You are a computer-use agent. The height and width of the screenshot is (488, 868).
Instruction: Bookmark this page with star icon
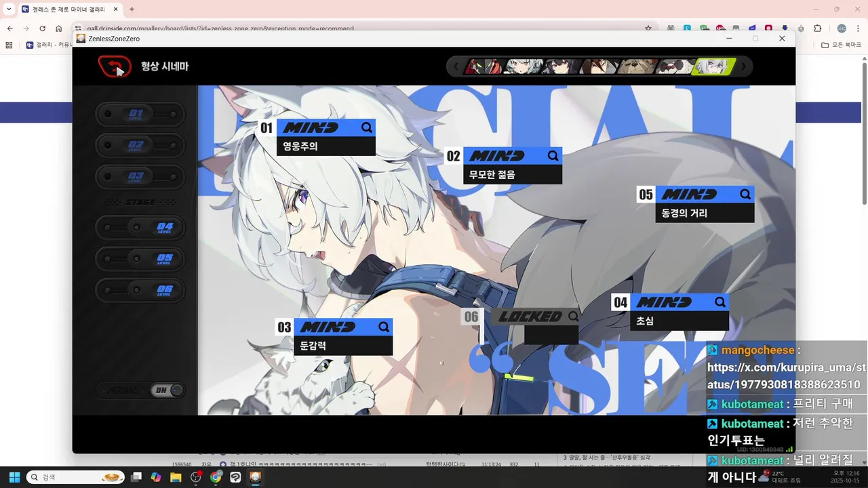click(648, 28)
